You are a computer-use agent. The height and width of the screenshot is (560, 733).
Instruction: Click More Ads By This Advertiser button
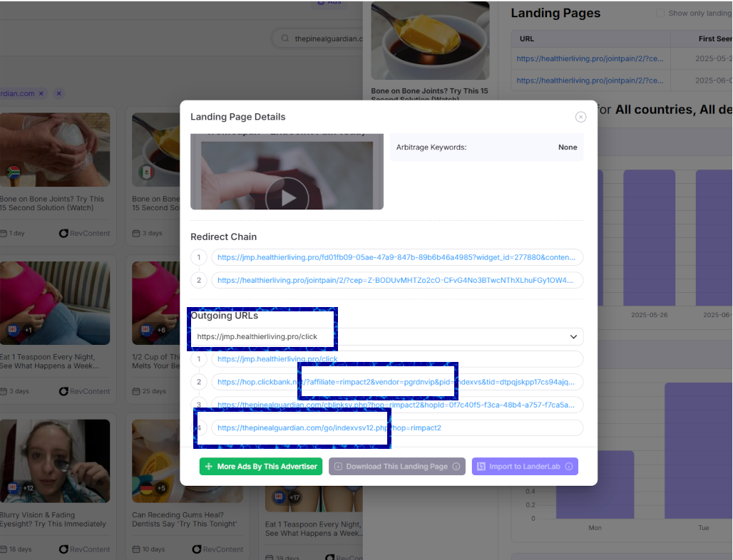click(x=261, y=467)
